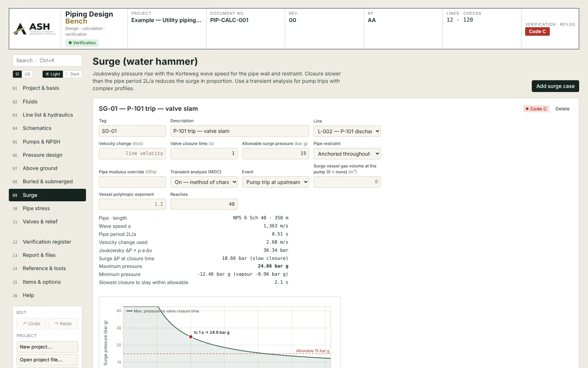Image resolution: width=588 pixels, height=368 pixels.
Task: Click the Undo button
Action: [32, 323]
